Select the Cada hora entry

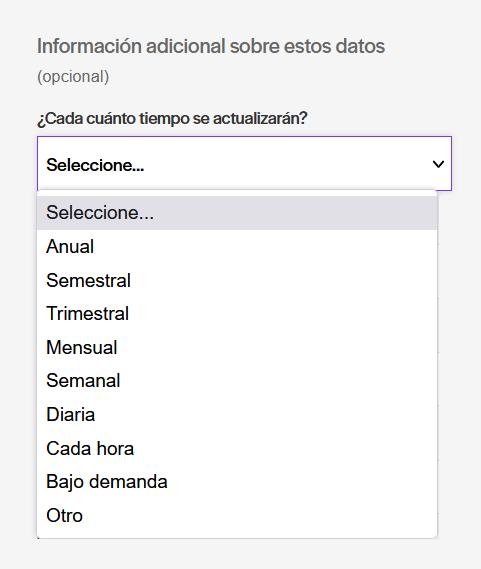[237, 448]
